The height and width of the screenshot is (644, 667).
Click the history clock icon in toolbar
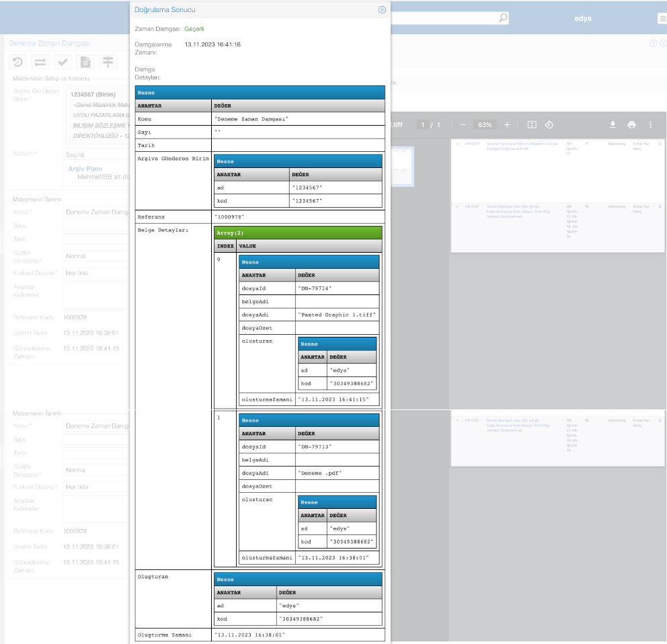pyautogui.click(x=18, y=63)
